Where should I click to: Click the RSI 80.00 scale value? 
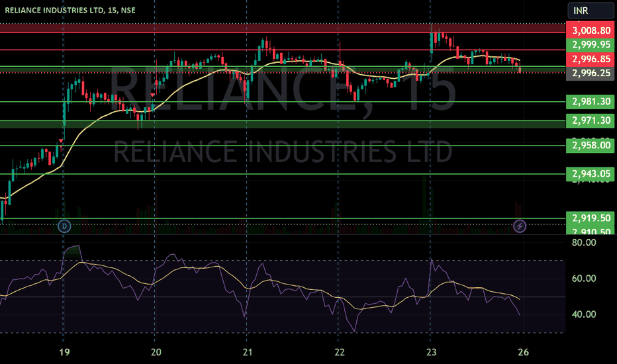583,242
